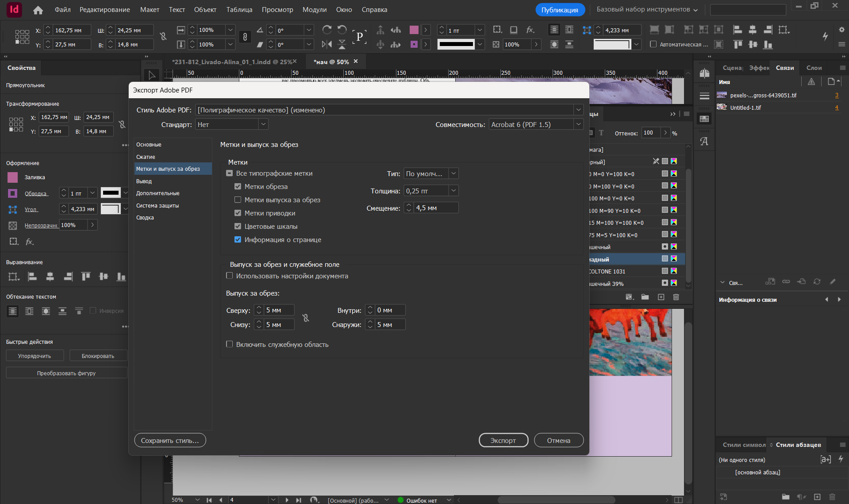Screen dimensions: 849x504
Task: Open the effects fx icon in control bar
Action: pos(530,30)
